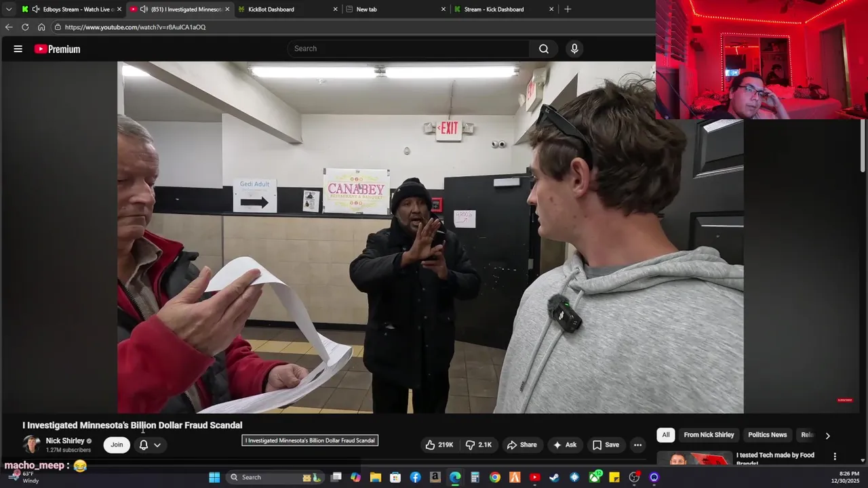The height and width of the screenshot is (488, 868).
Task: Reload the page
Action: [x=25, y=27]
